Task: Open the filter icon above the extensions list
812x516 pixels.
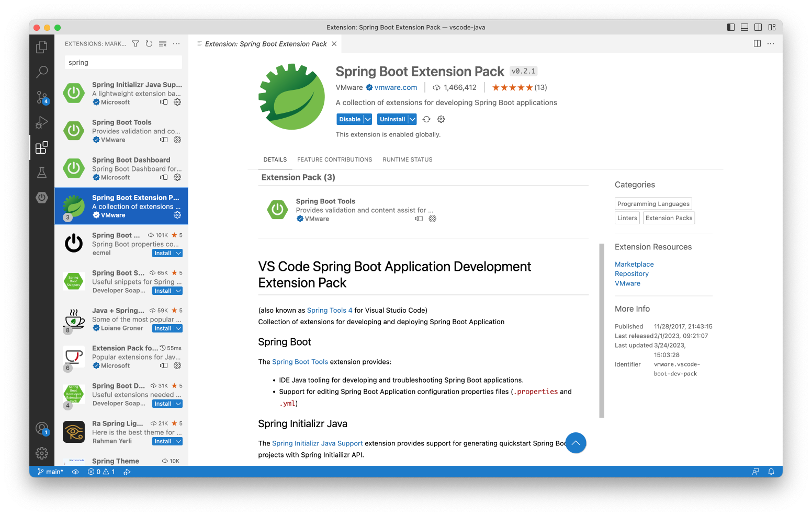Action: click(x=135, y=43)
